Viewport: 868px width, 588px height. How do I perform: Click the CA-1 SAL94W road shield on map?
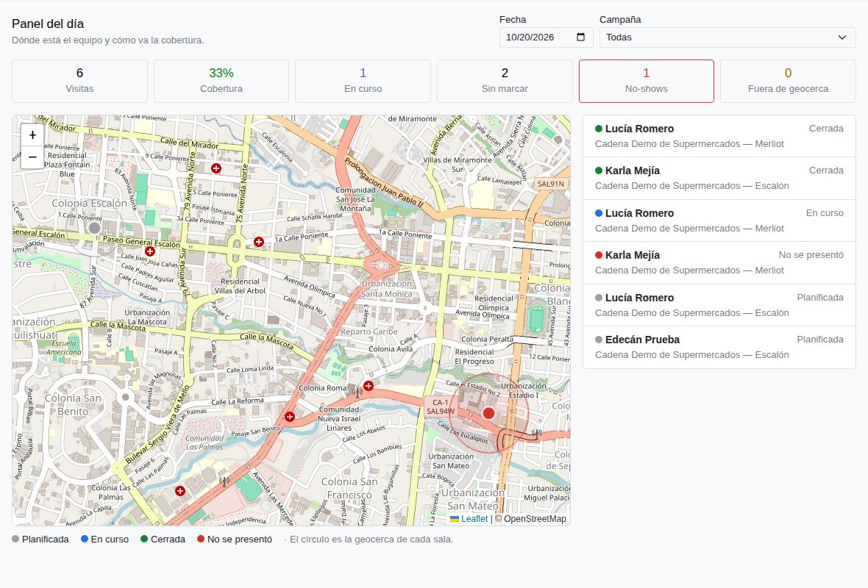point(440,406)
